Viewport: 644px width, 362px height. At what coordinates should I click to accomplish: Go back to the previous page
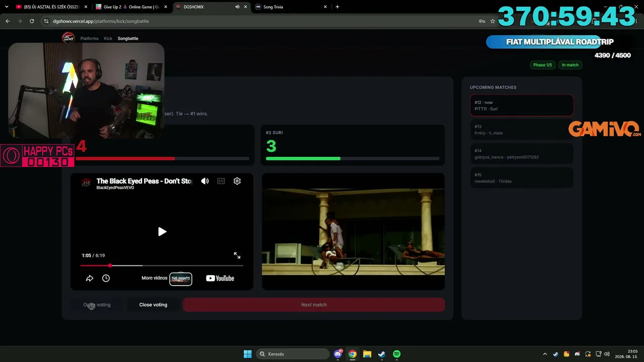tap(8, 21)
